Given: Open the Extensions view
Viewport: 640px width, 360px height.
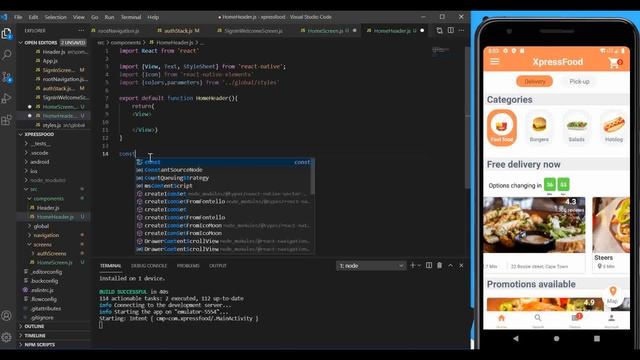Looking at the screenshot, I should (7, 120).
